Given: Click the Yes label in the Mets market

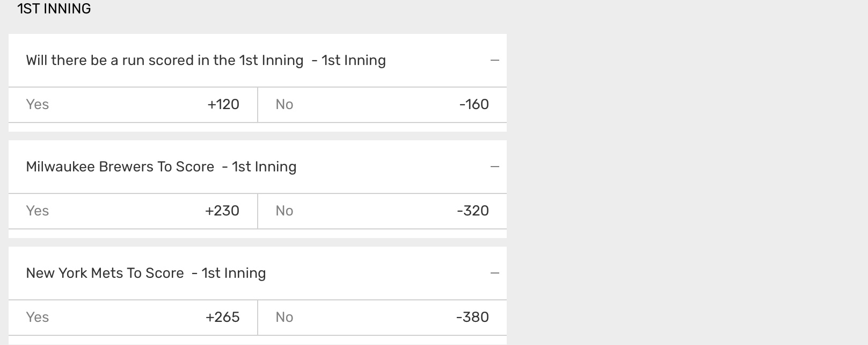Looking at the screenshot, I should [x=38, y=317].
